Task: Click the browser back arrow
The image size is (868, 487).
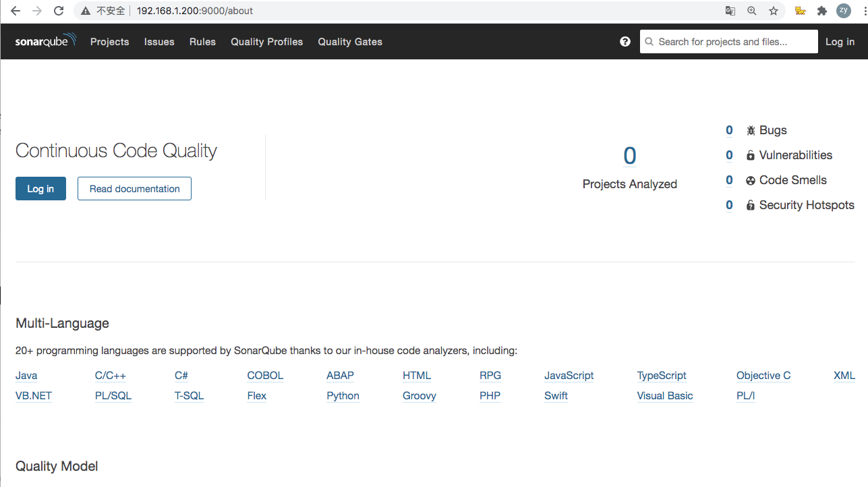Action: pos(16,11)
